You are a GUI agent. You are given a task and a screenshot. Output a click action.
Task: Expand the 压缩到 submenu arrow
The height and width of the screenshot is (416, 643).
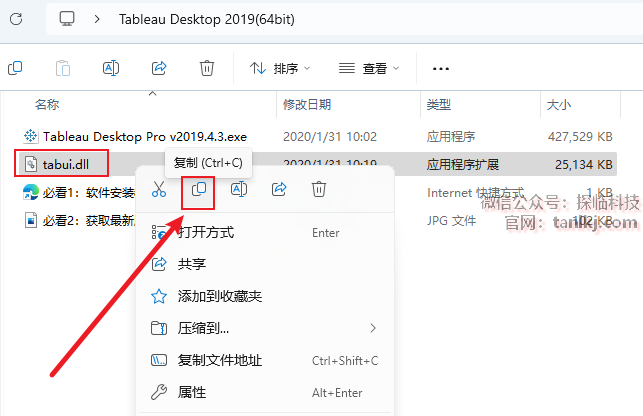373,328
